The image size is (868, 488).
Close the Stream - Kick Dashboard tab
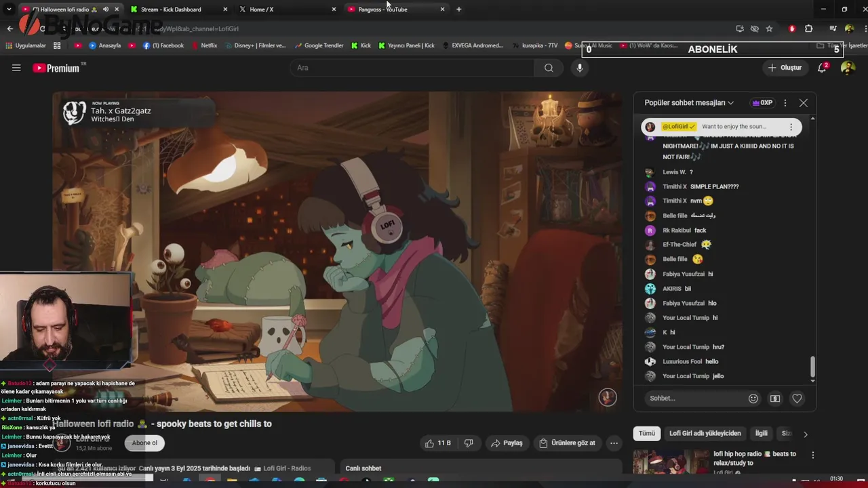click(225, 9)
